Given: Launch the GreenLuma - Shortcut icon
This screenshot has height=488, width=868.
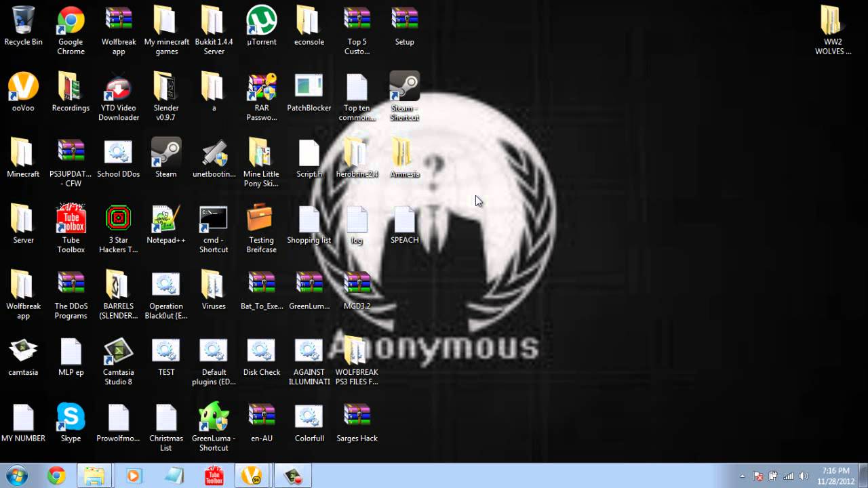Looking at the screenshot, I should [214, 427].
